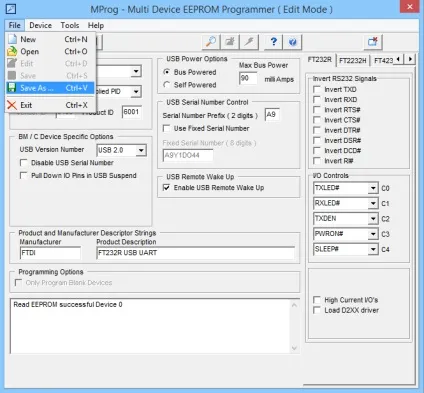Switch to the FT2232H tab

click(x=352, y=61)
